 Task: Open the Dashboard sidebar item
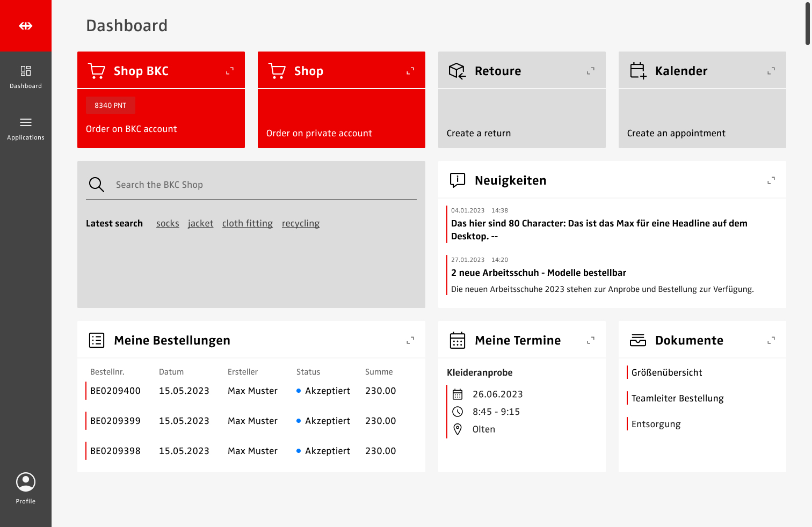(26, 77)
